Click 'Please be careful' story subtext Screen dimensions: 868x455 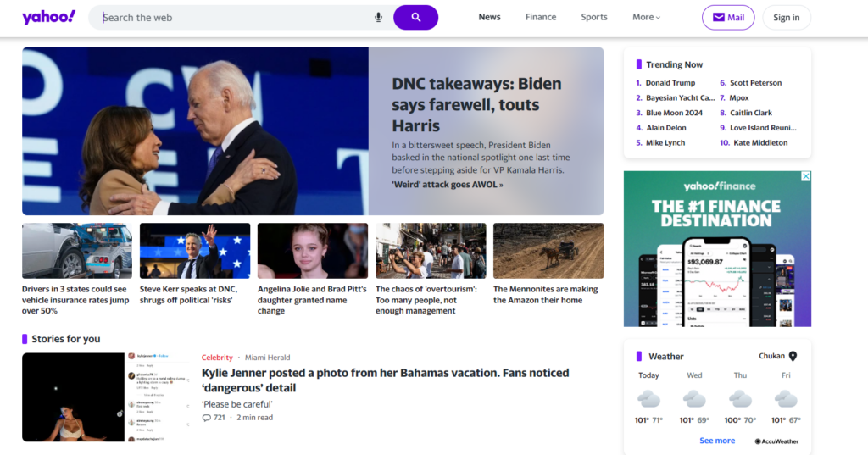[x=237, y=404]
